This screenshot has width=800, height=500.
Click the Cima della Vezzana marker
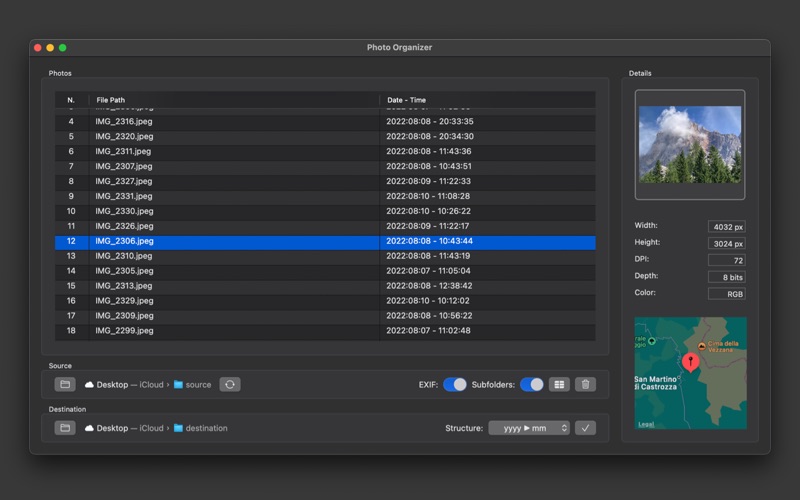tap(702, 346)
